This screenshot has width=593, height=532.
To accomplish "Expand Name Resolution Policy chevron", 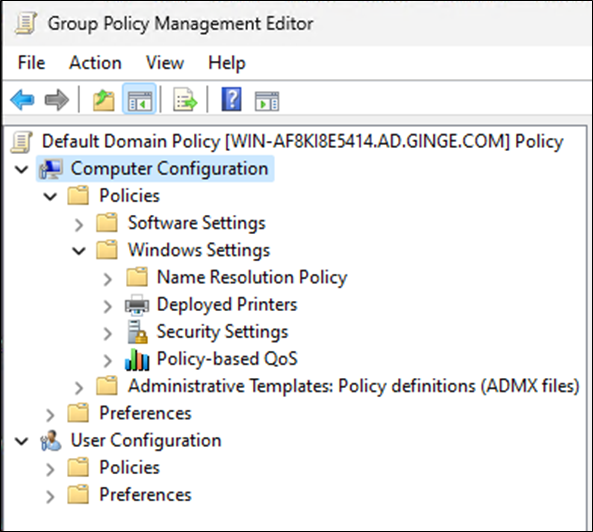I will (108, 279).
